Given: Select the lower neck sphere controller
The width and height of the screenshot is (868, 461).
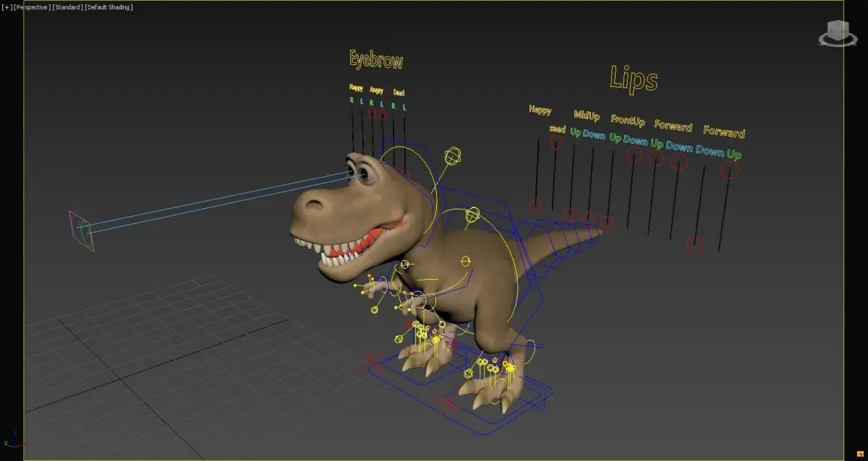Looking at the screenshot, I should [472, 215].
